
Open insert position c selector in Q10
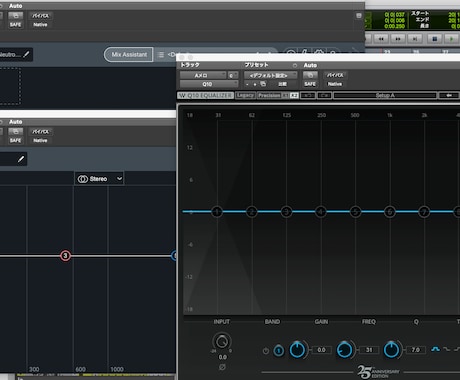(x=233, y=75)
